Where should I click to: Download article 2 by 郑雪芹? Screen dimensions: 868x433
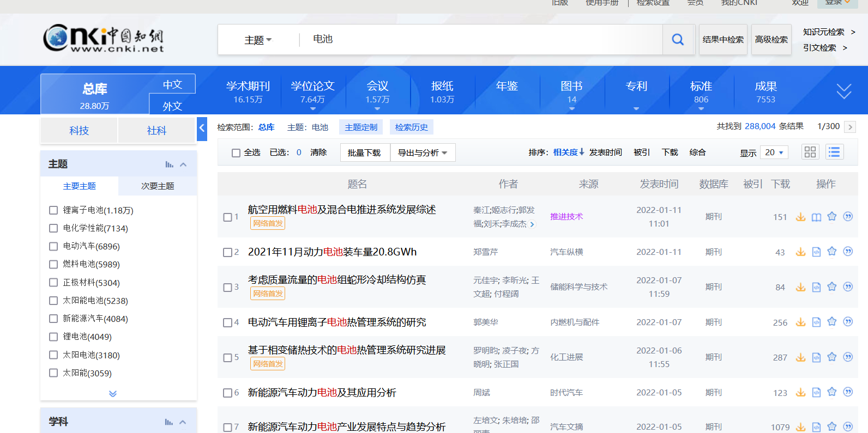(800, 252)
